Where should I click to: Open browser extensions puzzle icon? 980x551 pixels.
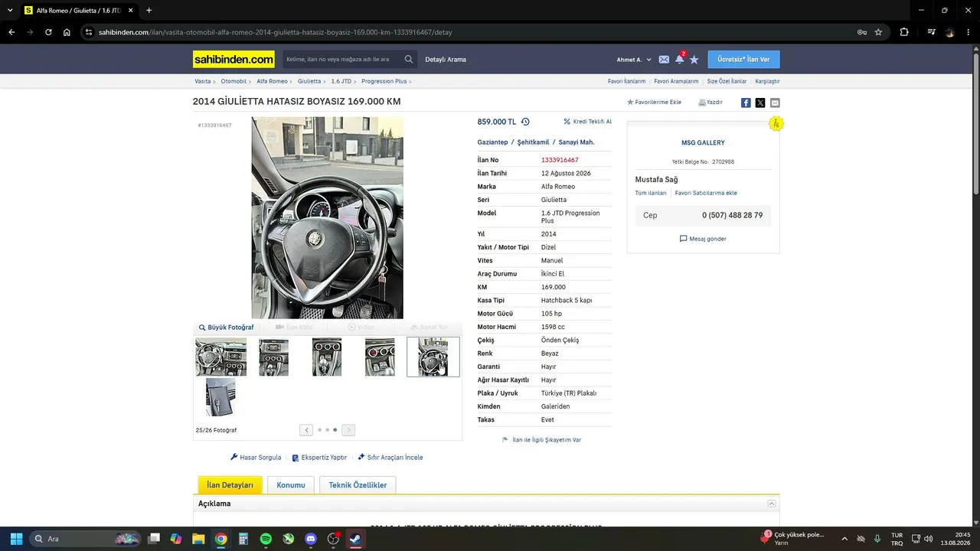[x=904, y=32]
